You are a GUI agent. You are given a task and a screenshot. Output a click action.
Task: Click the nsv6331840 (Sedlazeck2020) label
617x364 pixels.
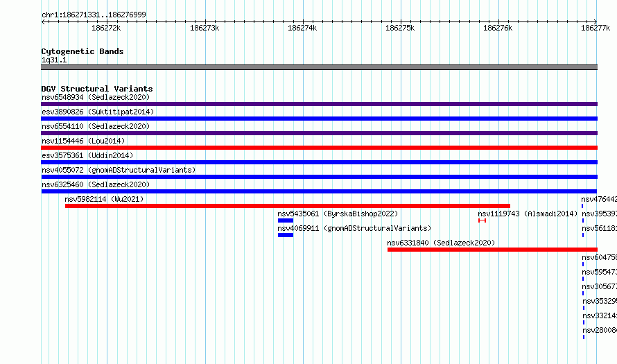(x=441, y=243)
